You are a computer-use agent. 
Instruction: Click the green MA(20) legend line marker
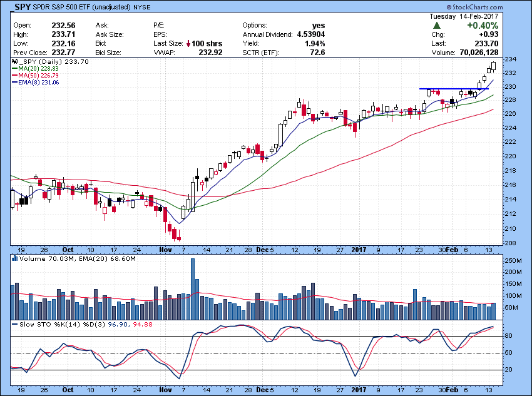pos(14,68)
